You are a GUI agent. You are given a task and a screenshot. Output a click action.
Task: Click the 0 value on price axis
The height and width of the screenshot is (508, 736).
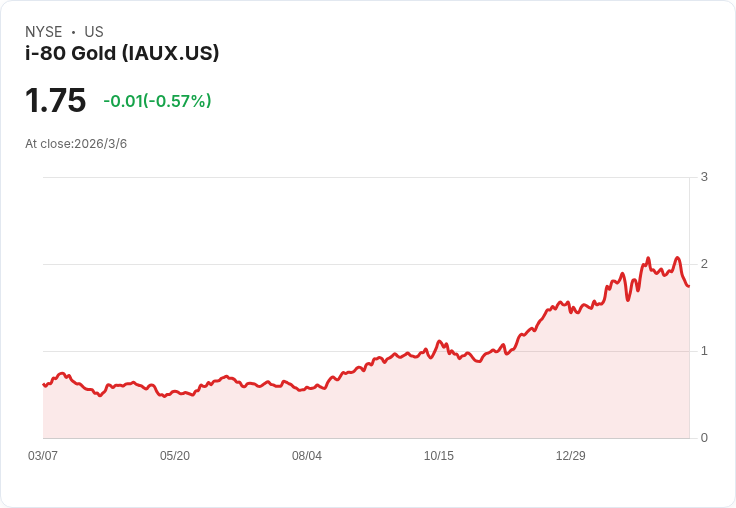pyautogui.click(x=704, y=438)
